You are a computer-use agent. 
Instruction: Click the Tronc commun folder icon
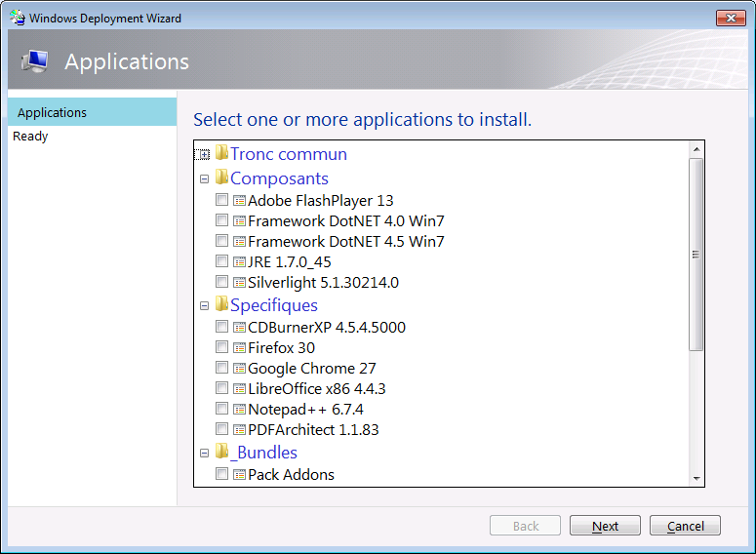221,153
